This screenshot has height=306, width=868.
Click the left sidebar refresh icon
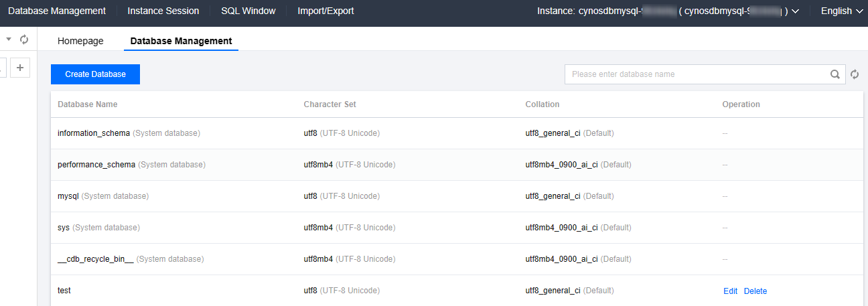click(24, 40)
